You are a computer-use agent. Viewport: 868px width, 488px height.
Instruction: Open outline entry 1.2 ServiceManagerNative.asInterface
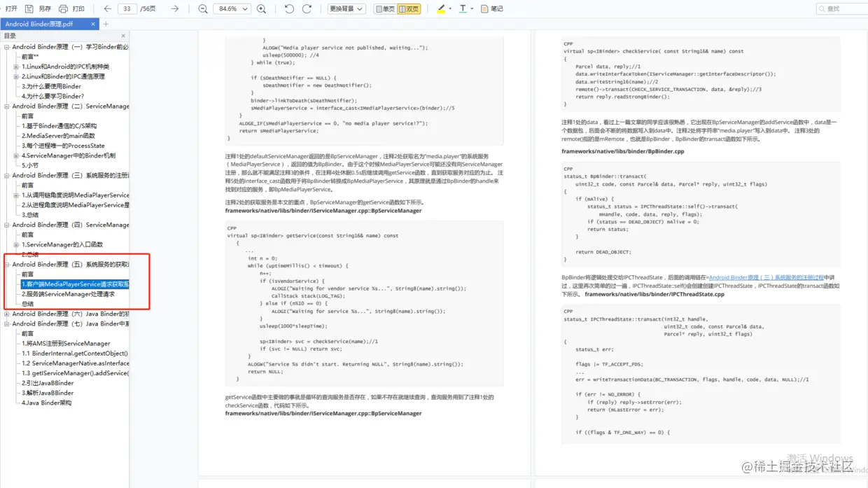click(x=75, y=363)
